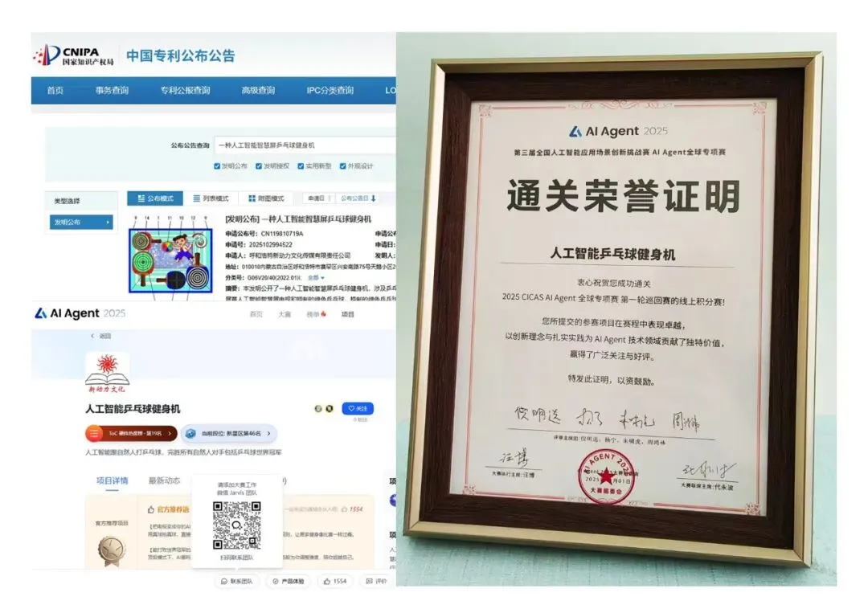This screenshot has height=613, width=868.
Task: Click the lighter gray badge icon beside 关注
Action: [318, 409]
